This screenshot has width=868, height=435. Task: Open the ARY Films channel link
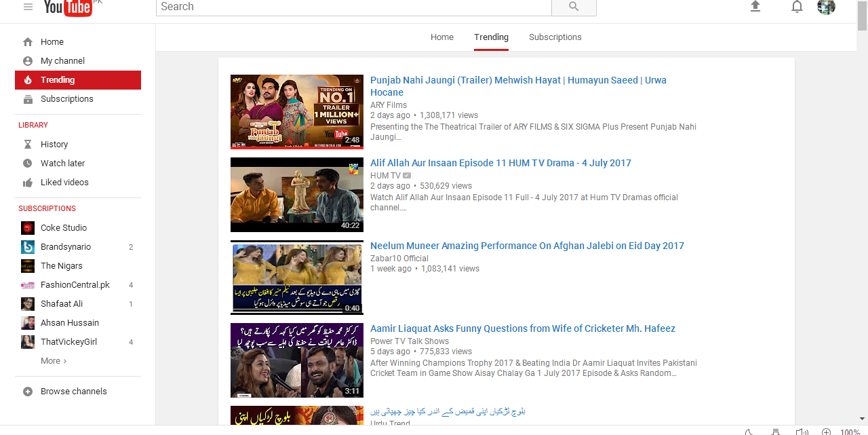pyautogui.click(x=389, y=105)
